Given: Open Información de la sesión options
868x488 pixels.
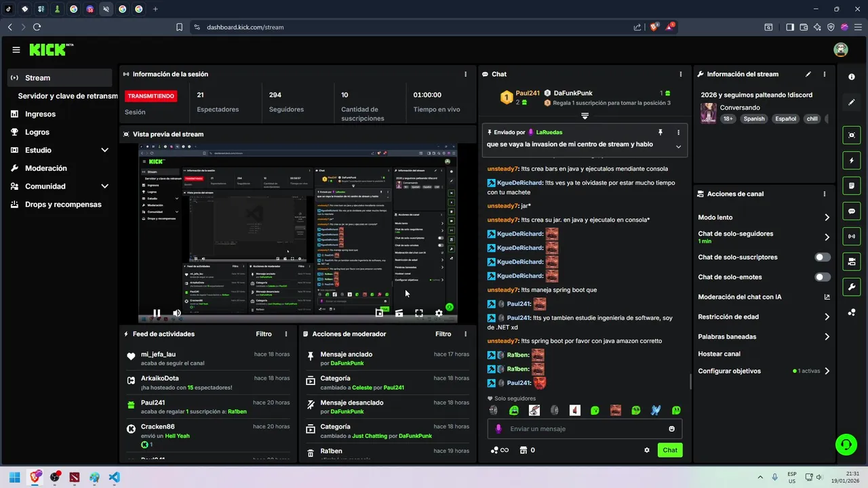Looking at the screenshot, I should coord(465,74).
